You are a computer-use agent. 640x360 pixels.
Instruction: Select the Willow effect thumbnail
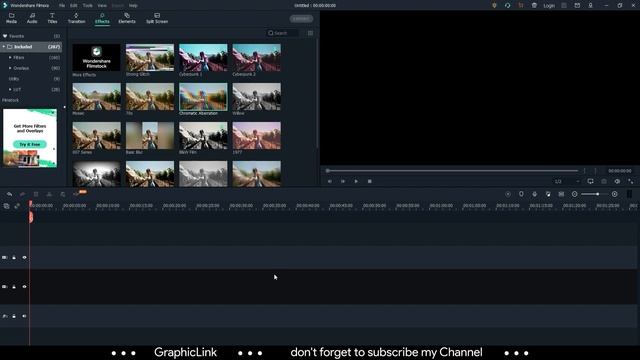tap(257, 97)
